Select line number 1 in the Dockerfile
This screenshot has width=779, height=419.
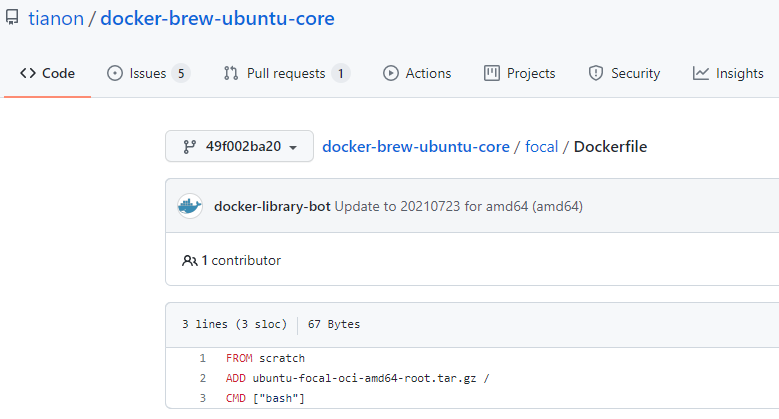point(202,358)
